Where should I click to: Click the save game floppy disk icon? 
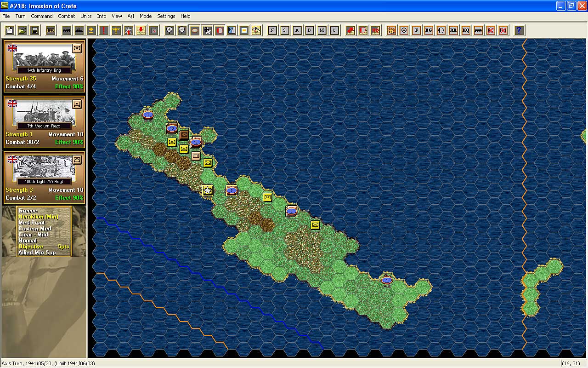point(34,30)
